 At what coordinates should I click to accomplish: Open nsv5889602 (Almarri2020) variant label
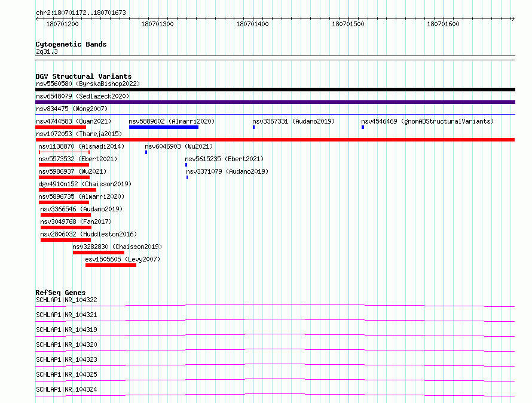tap(172, 121)
